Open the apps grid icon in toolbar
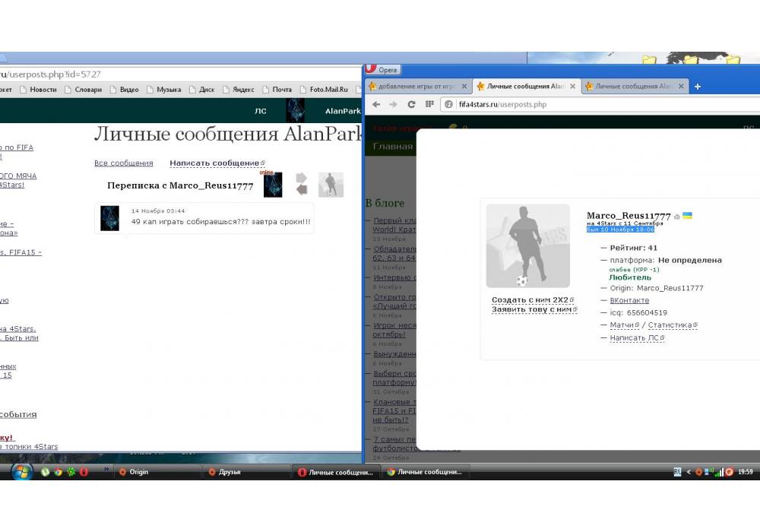The image size is (760, 532). click(x=429, y=104)
